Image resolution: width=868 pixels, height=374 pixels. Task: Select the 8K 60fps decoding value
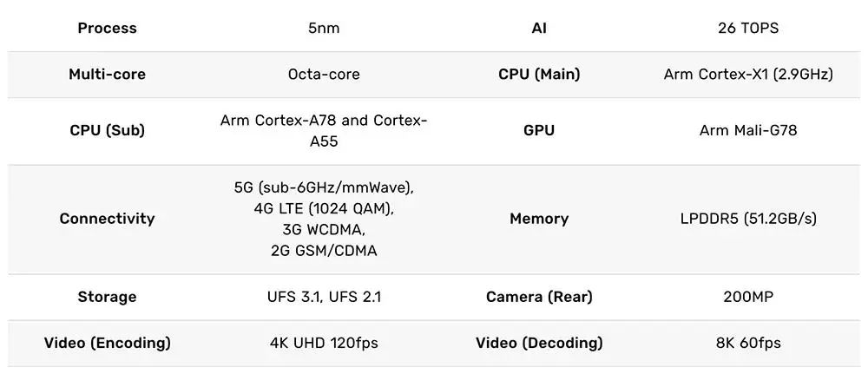748,343
